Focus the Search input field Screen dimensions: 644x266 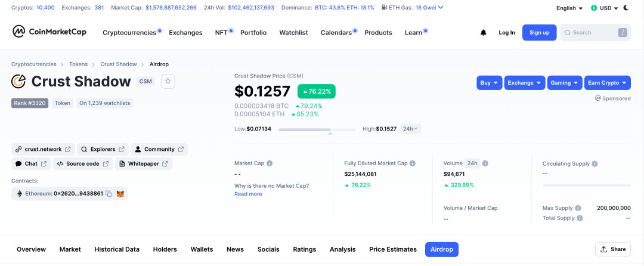[595, 33]
